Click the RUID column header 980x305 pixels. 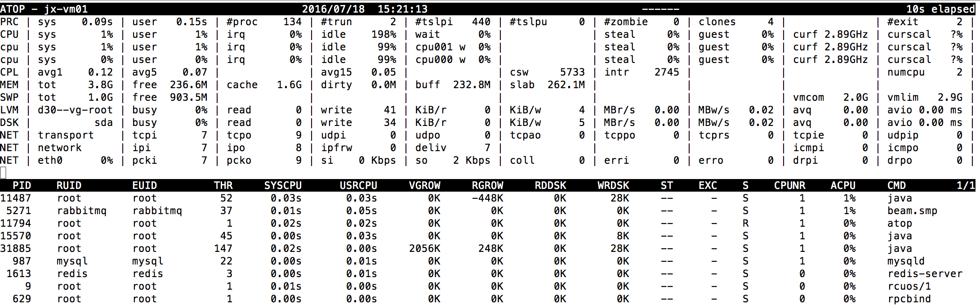pyautogui.click(x=69, y=185)
